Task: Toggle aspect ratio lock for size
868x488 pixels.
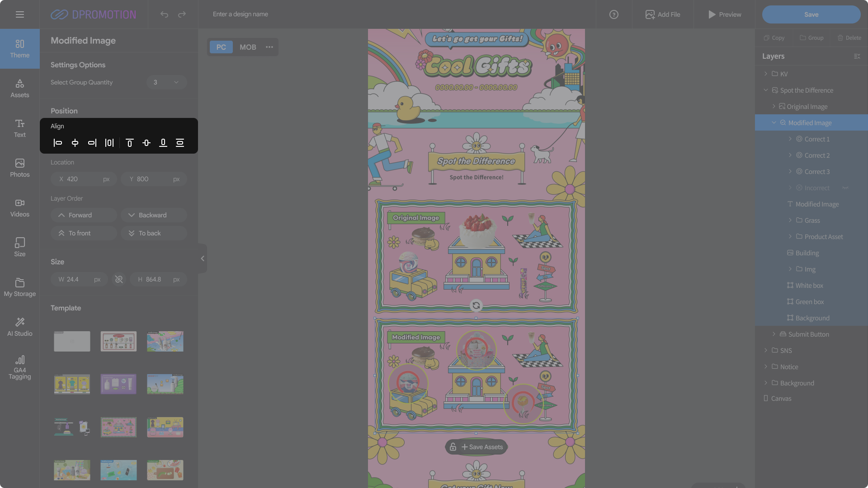Action: pos(119,279)
